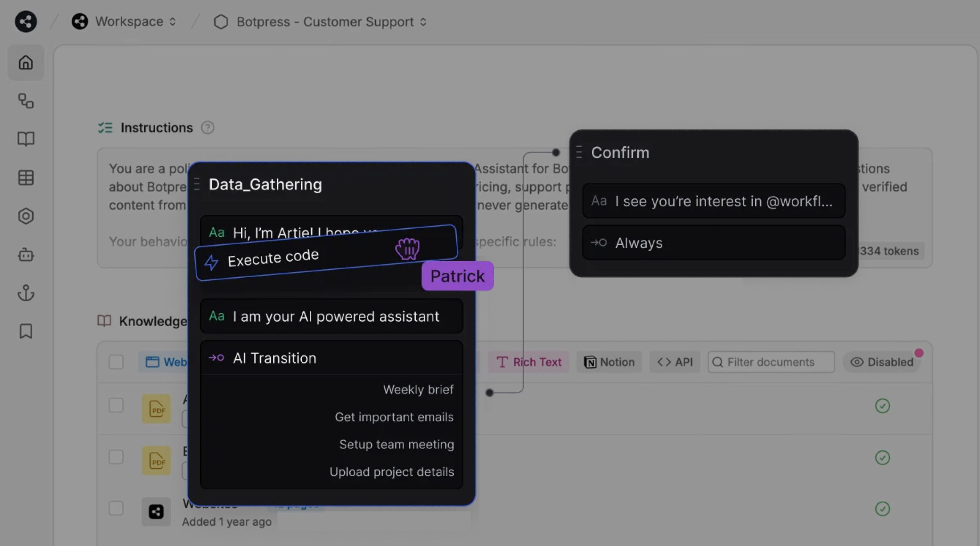This screenshot has width=980, height=546.
Task: Click the Instructions help question mark icon
Action: pos(207,128)
